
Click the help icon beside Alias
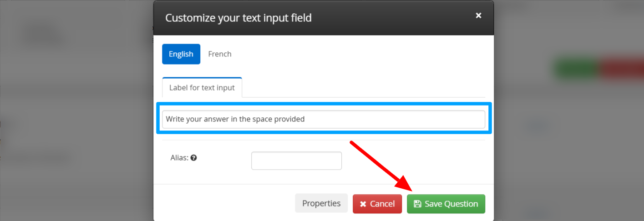(193, 158)
